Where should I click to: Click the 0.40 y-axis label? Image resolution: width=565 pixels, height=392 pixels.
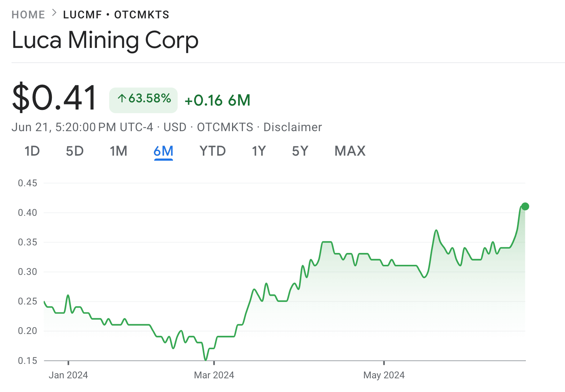[28, 213]
